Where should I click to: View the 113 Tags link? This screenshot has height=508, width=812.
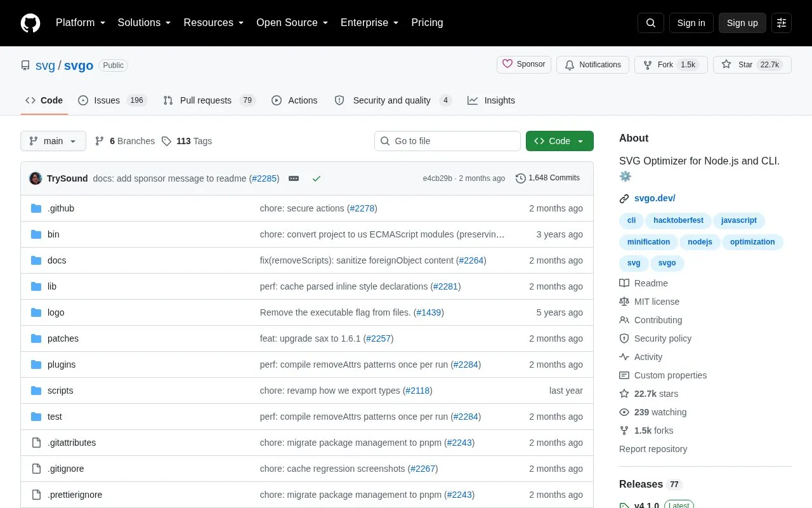(187, 141)
